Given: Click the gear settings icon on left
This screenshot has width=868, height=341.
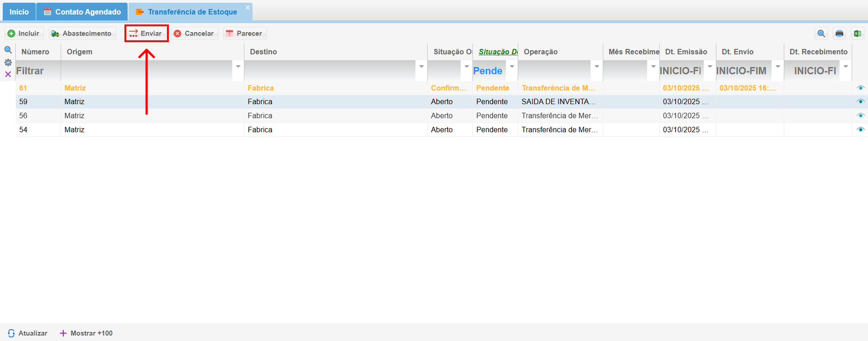Looking at the screenshot, I should 8,62.
